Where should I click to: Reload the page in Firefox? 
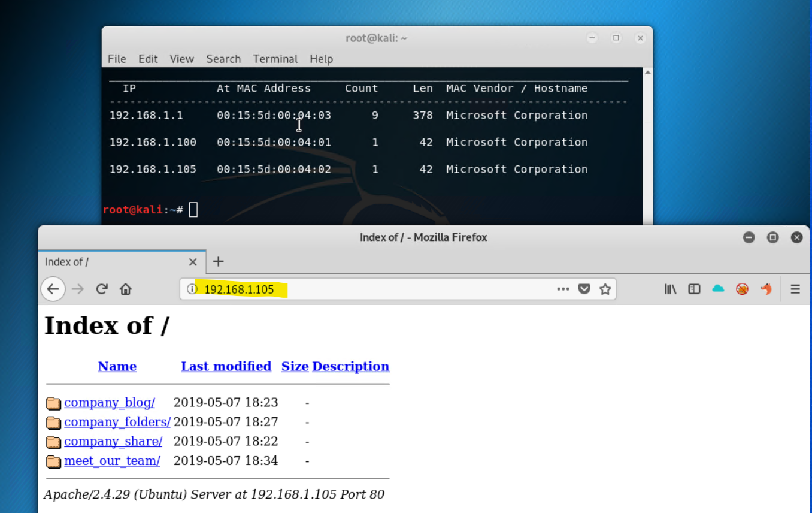point(102,289)
